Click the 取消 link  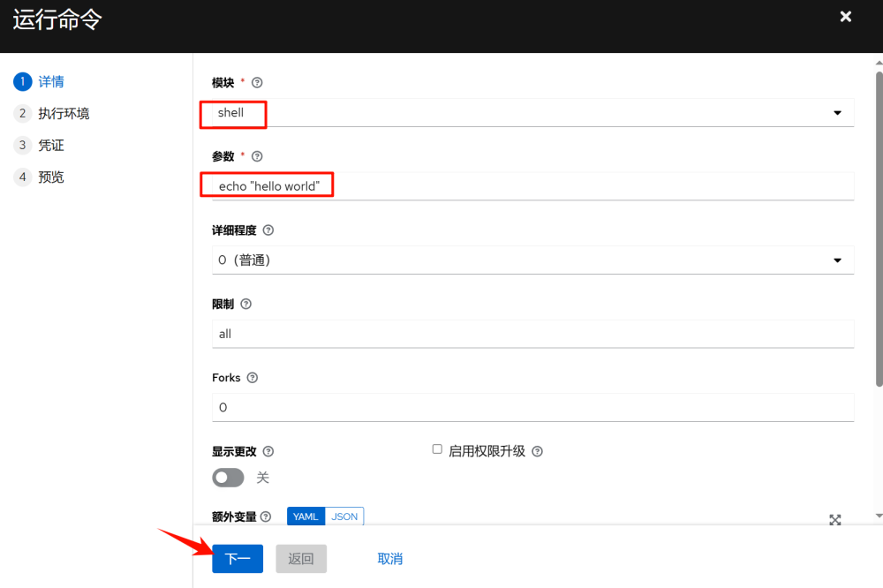[x=389, y=558]
